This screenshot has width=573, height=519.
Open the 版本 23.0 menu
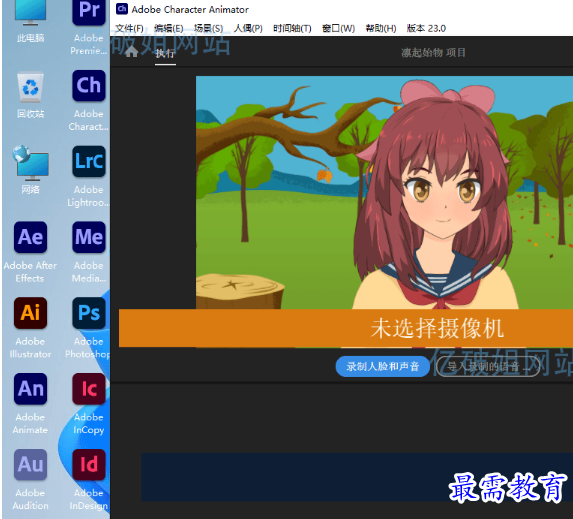click(x=426, y=28)
